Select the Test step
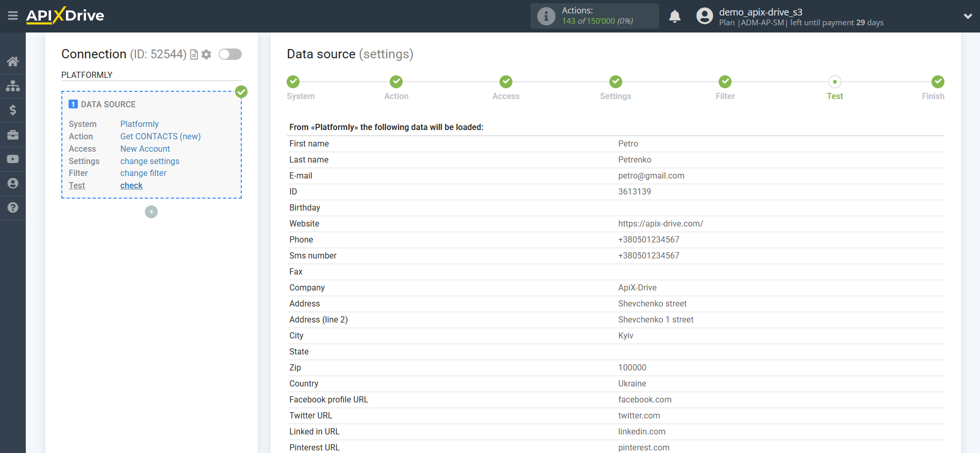 click(x=835, y=96)
